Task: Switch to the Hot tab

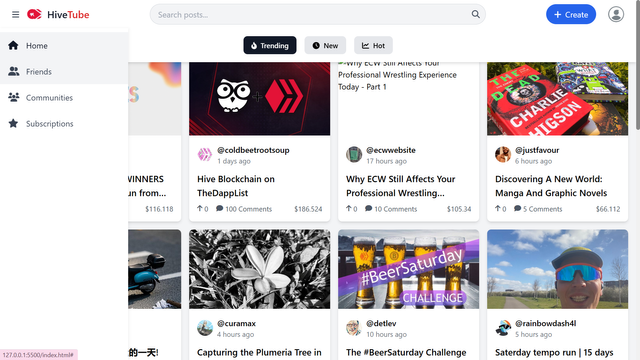Action: coord(373,45)
